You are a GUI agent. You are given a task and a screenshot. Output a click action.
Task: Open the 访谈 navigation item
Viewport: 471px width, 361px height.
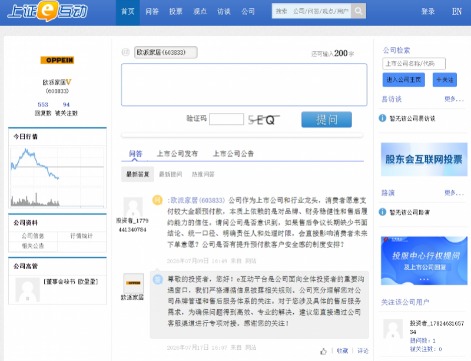pyautogui.click(x=224, y=12)
